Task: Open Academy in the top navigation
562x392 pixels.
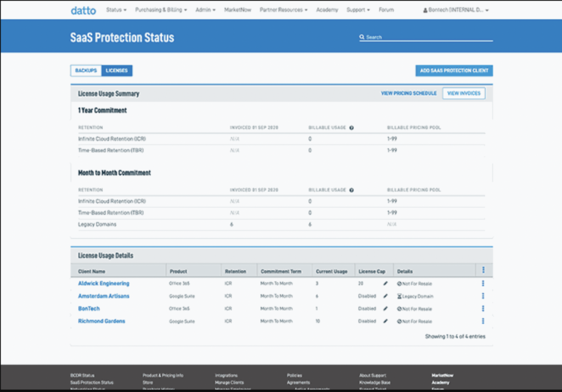Action: [x=327, y=10]
